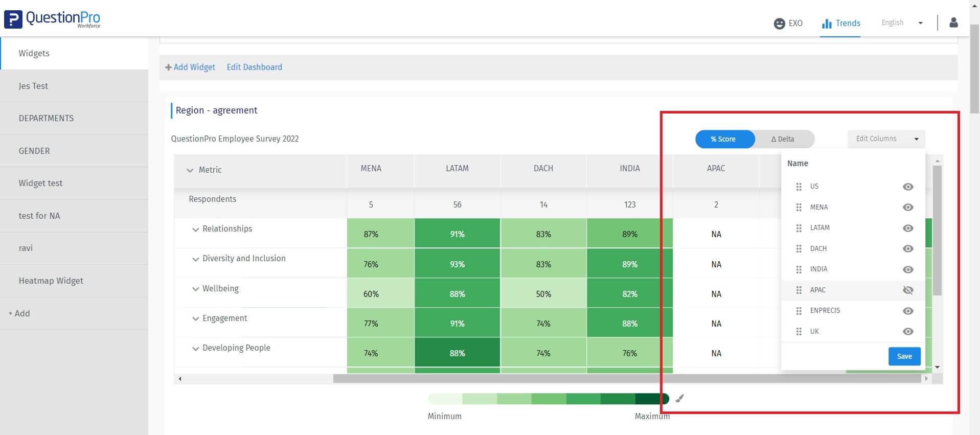Viewport: 980px width, 435px height.
Task: Open the Edit Columns dropdown
Action: coord(886,139)
